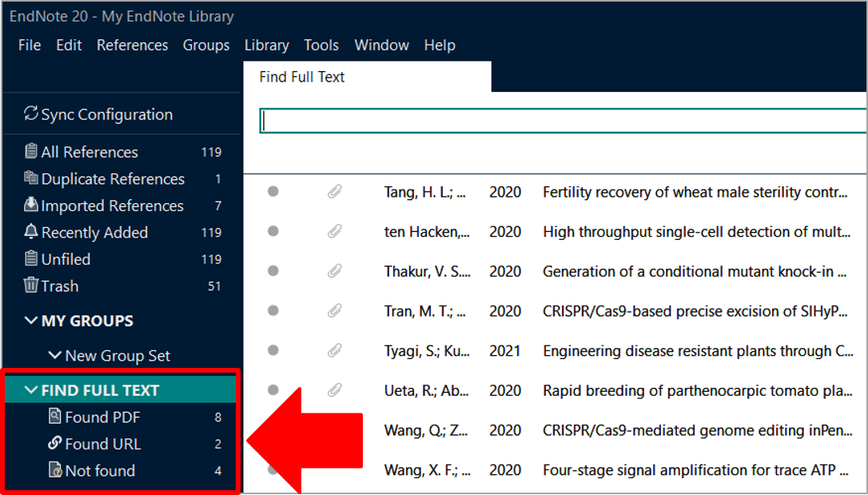
Task: Click the author cell "Thakur, V. S...."
Action: click(428, 271)
